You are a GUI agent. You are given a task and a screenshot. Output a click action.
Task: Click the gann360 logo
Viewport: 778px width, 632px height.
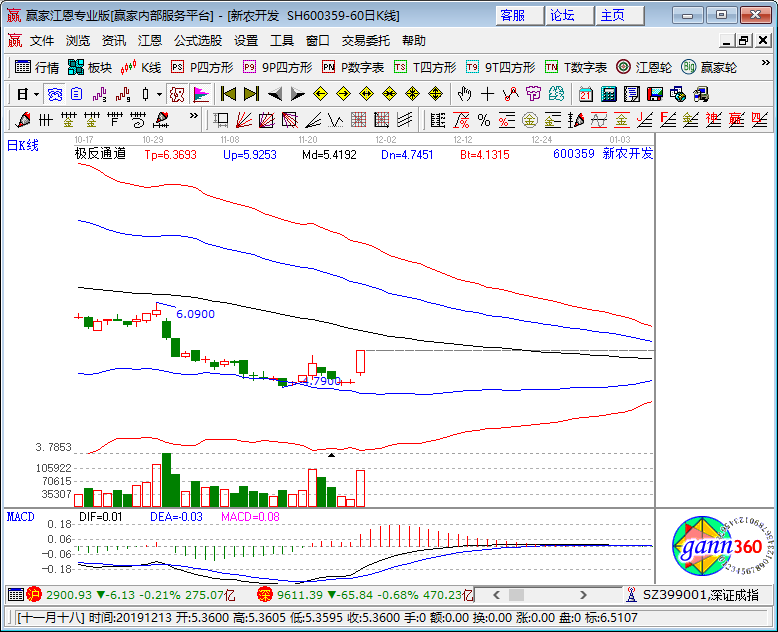coord(722,546)
